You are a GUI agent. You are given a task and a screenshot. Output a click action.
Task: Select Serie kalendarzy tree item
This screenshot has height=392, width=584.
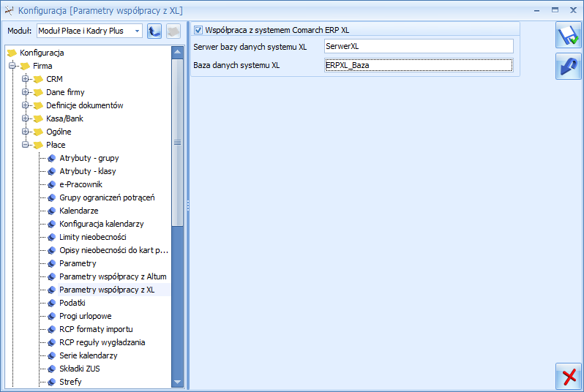(x=89, y=355)
